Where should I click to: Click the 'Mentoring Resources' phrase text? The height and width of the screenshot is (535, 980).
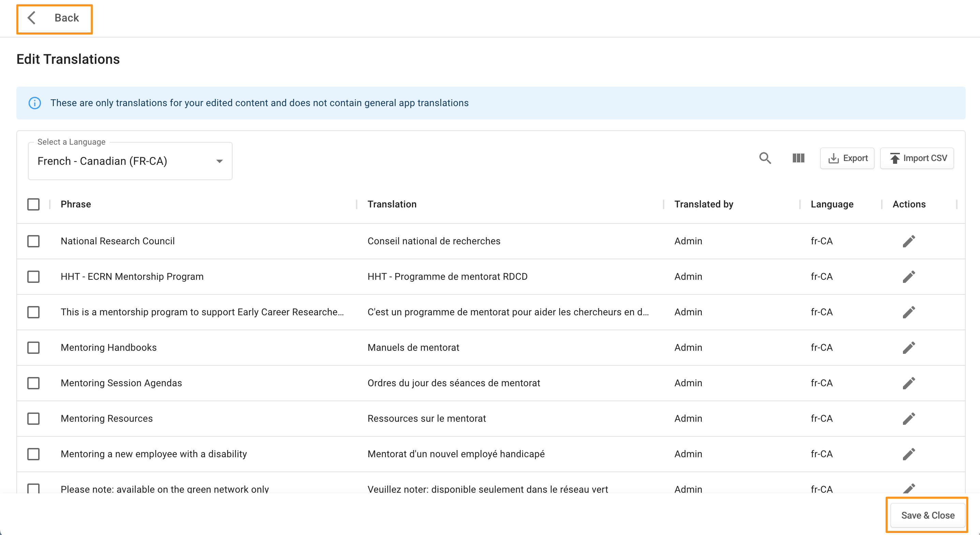106,418
